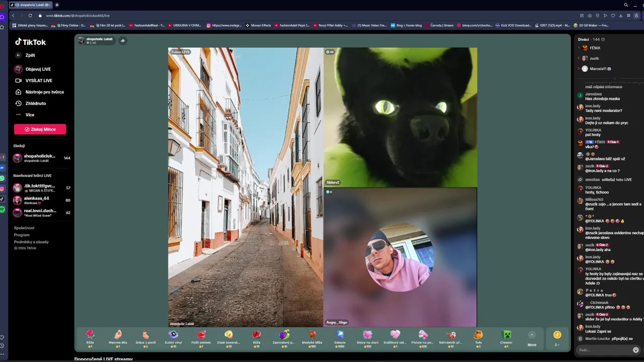Send the Mamma Mia gift
The width and height of the screenshot is (644, 362).
pos(118,339)
